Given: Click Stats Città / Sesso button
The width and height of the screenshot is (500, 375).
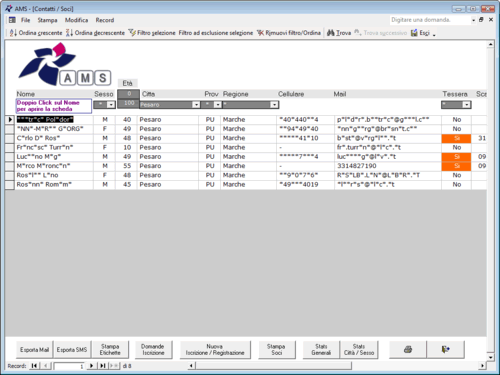Looking at the screenshot, I should pyautogui.click(x=359, y=349).
